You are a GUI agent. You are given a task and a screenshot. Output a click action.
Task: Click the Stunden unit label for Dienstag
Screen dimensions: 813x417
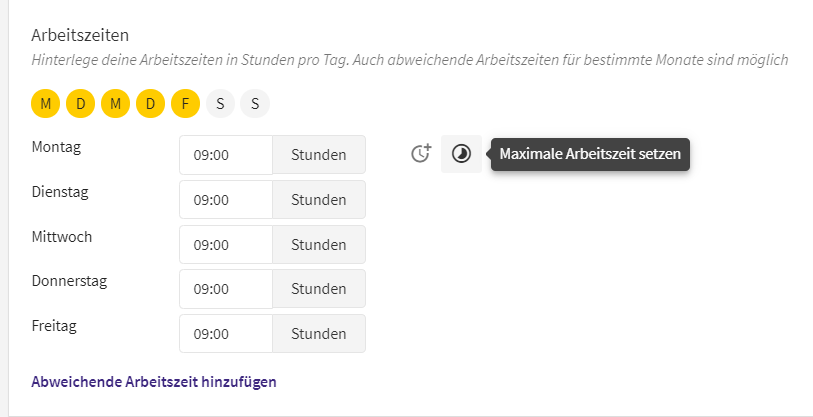(319, 200)
